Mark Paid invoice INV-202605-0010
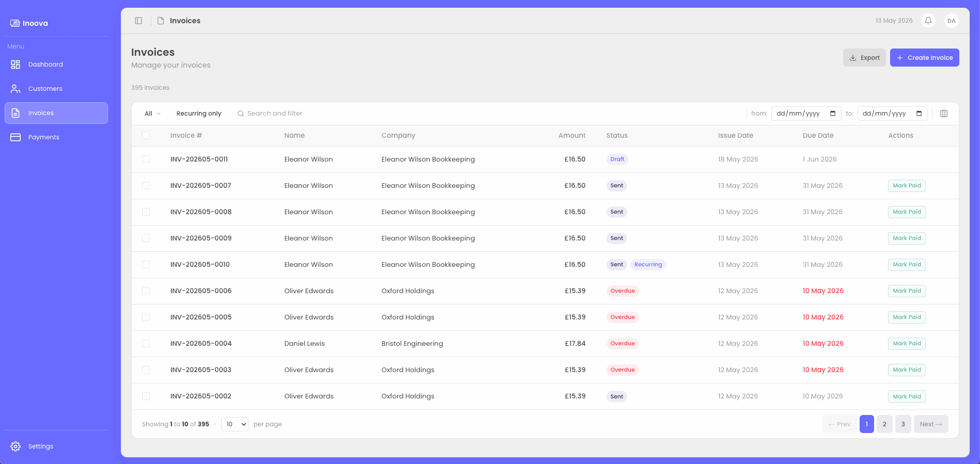Viewport: 980px width, 464px height. click(907, 265)
